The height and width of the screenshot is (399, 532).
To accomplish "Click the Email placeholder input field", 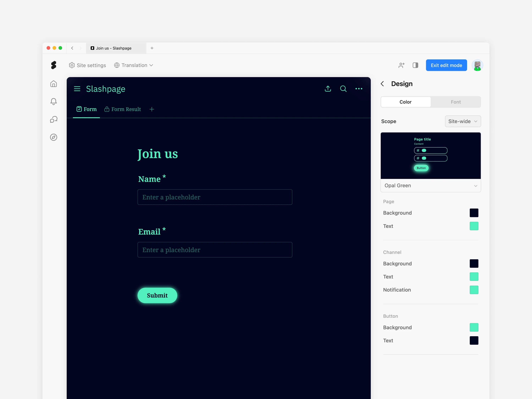I will (x=215, y=250).
